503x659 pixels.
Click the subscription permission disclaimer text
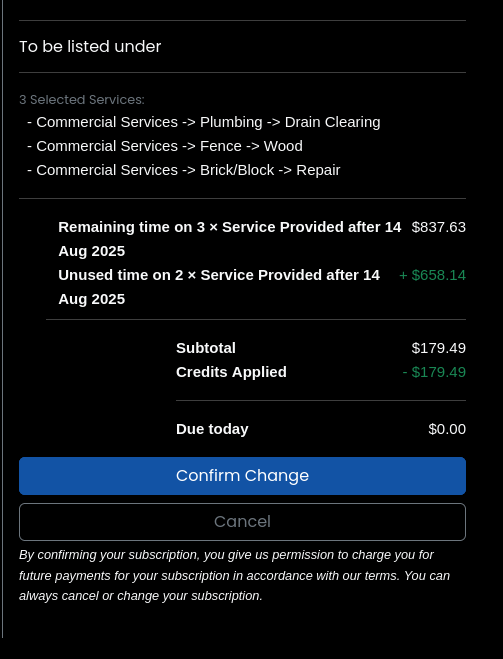(x=234, y=575)
